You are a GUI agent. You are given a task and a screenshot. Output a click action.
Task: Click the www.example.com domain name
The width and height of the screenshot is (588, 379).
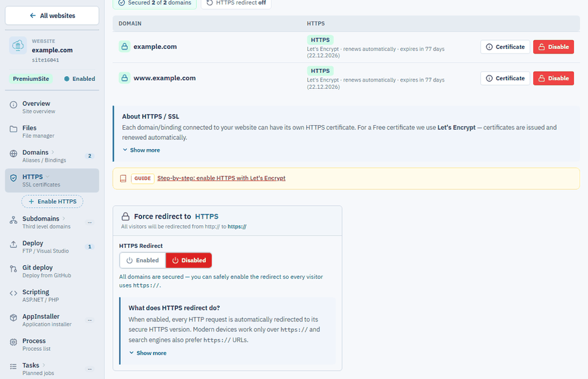point(164,78)
